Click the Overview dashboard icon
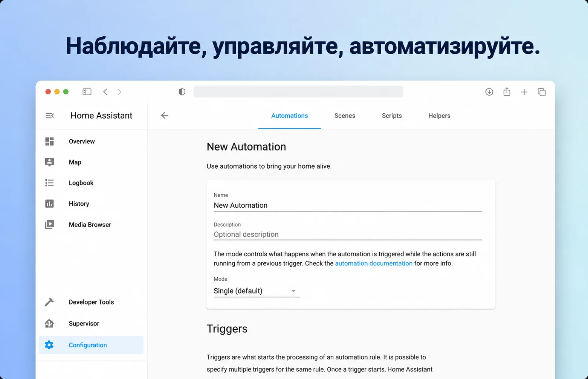The height and width of the screenshot is (379, 588). click(x=49, y=141)
